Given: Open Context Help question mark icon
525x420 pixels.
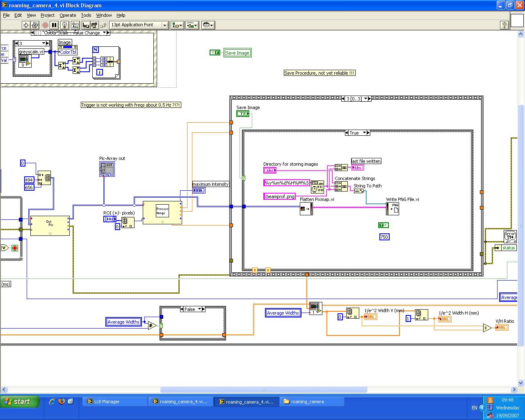Looking at the screenshot, I should click(x=504, y=25).
